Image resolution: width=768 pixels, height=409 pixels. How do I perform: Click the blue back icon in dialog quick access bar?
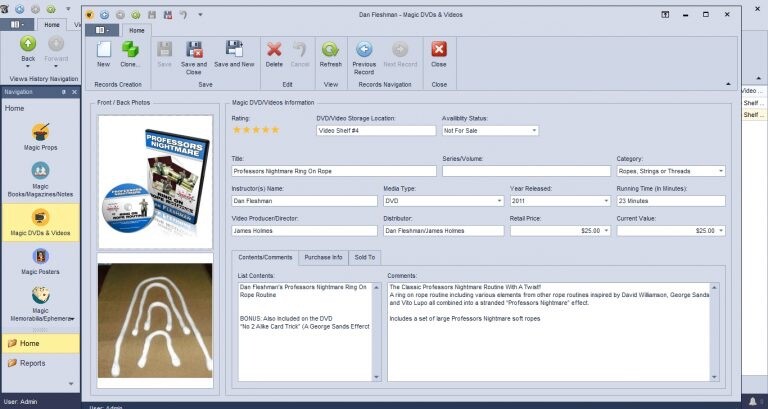click(104, 15)
